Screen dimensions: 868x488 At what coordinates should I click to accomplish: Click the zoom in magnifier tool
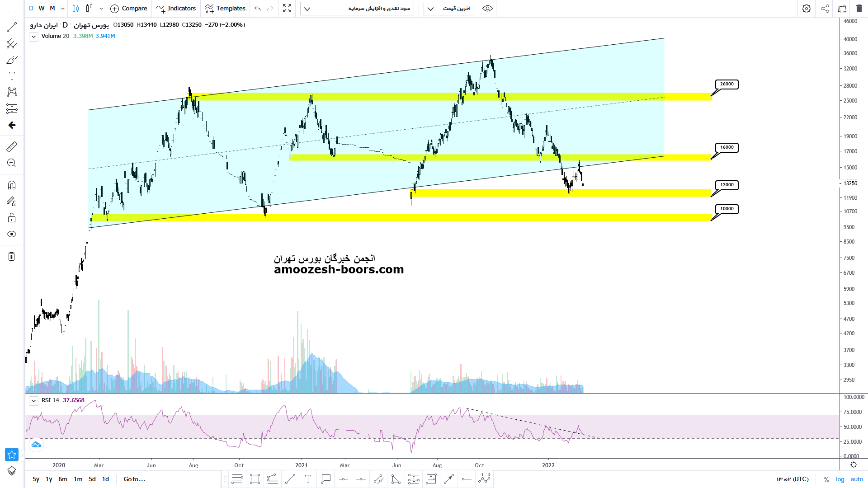coord(12,163)
